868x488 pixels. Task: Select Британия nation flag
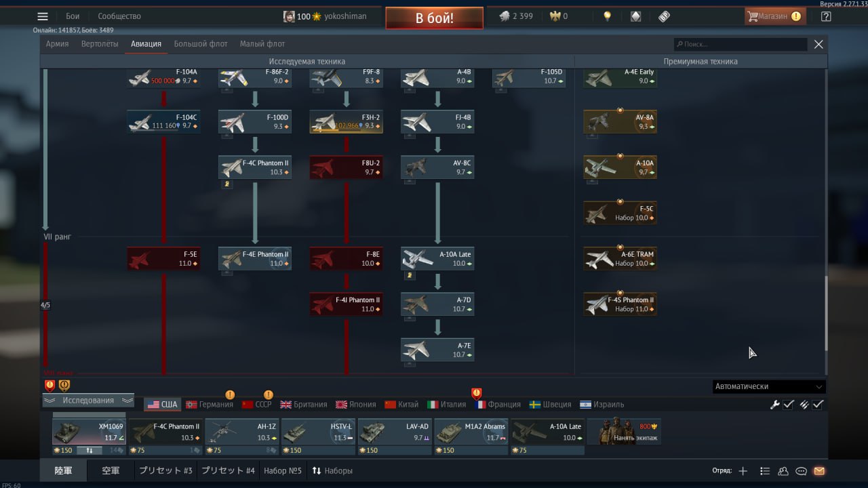[303, 405]
